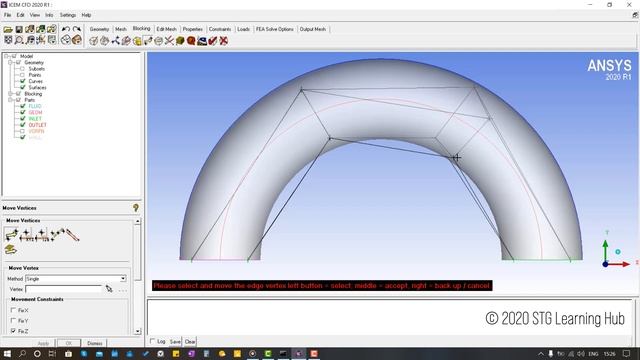Click the vertex selection pointer icon
Screen dimensions: 640x360
[109, 289]
